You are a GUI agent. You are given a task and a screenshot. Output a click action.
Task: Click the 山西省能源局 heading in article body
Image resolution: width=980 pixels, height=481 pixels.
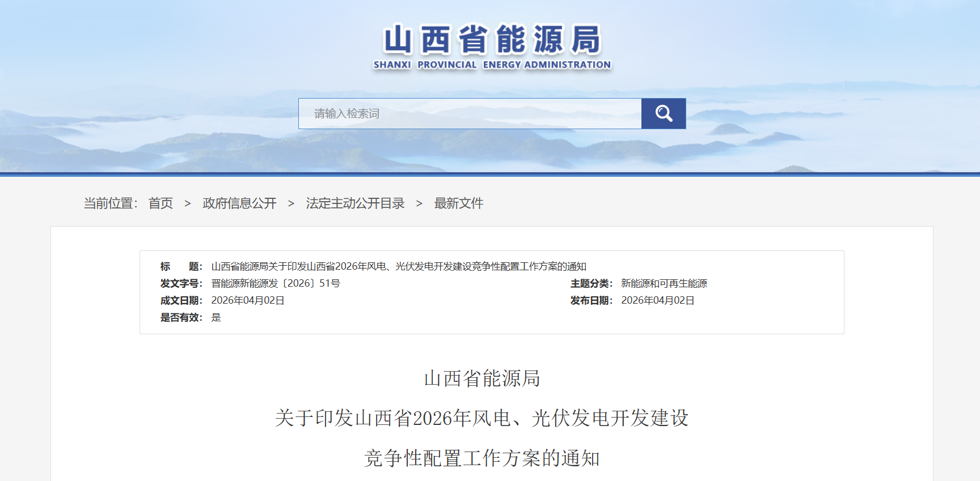click(482, 378)
